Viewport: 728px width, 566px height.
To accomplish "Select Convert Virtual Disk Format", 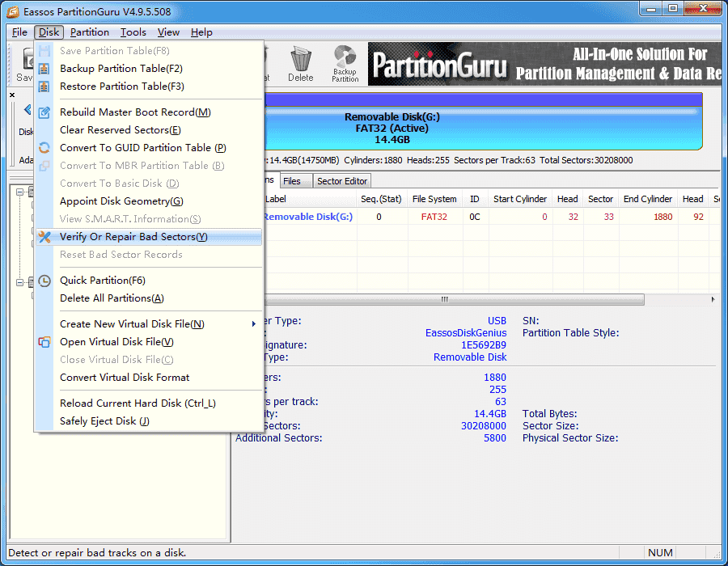I will coord(149,378).
